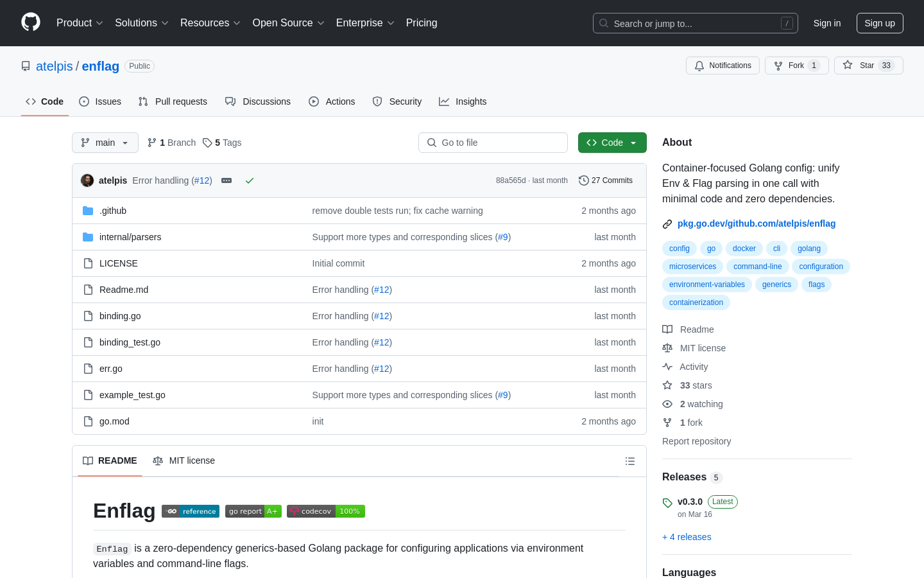Star the enflag repository
The image size is (924, 578).
click(x=868, y=66)
